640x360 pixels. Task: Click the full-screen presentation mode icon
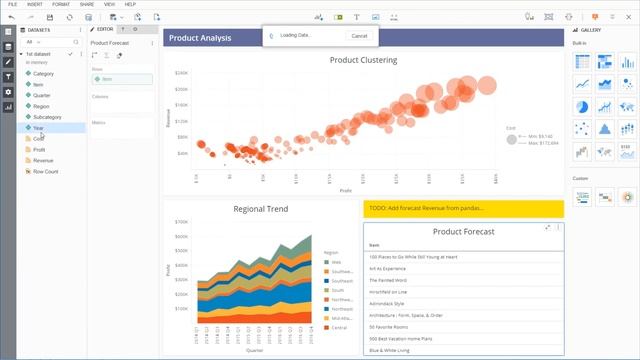[x=549, y=17]
